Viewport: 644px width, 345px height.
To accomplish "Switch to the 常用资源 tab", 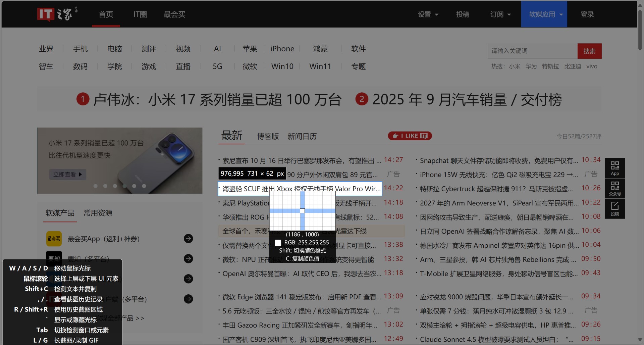I will pyautogui.click(x=98, y=213).
